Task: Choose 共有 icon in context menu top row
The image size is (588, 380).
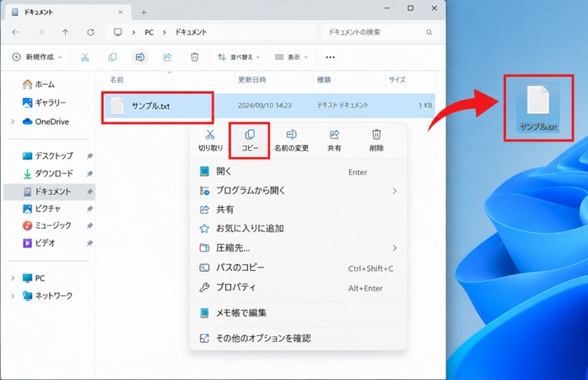Action: coord(334,140)
